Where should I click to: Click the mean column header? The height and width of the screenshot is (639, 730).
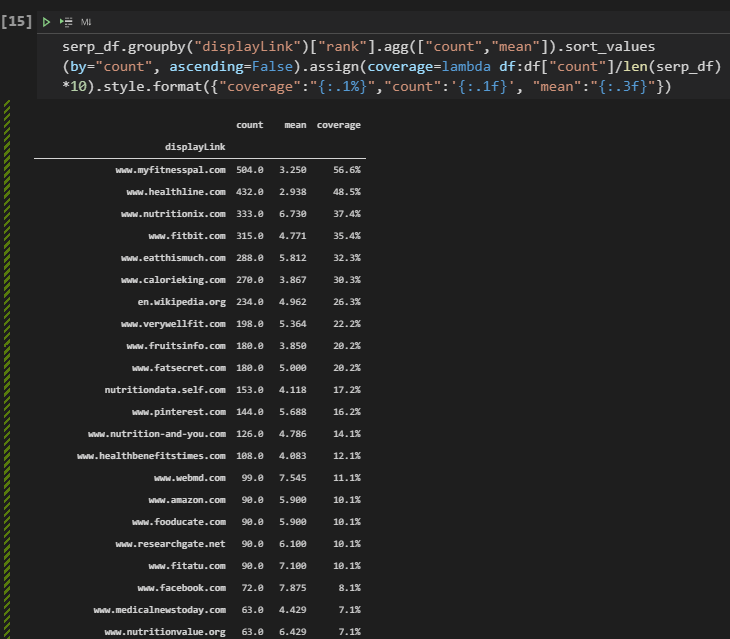point(295,125)
